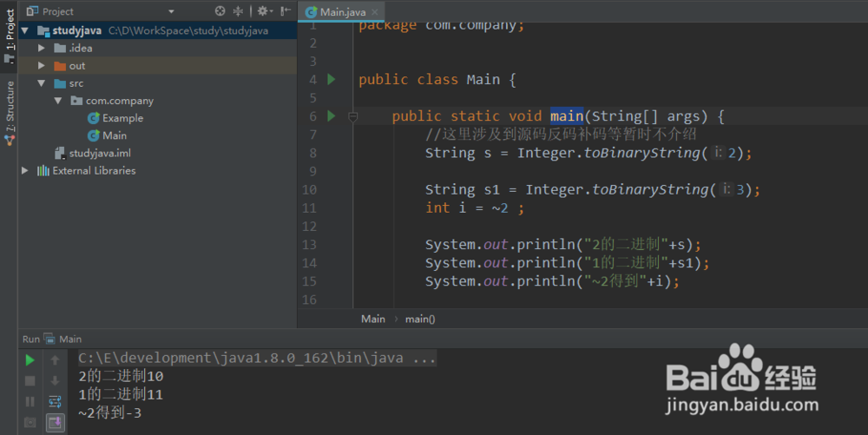Collapse the com.company package
This screenshot has height=435, width=868.
(x=58, y=101)
